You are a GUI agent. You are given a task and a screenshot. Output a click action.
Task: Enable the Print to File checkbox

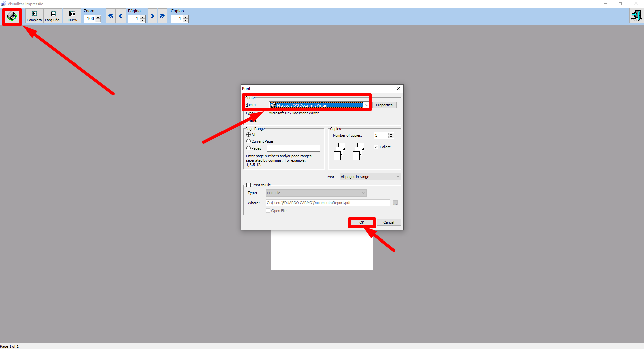tap(249, 185)
